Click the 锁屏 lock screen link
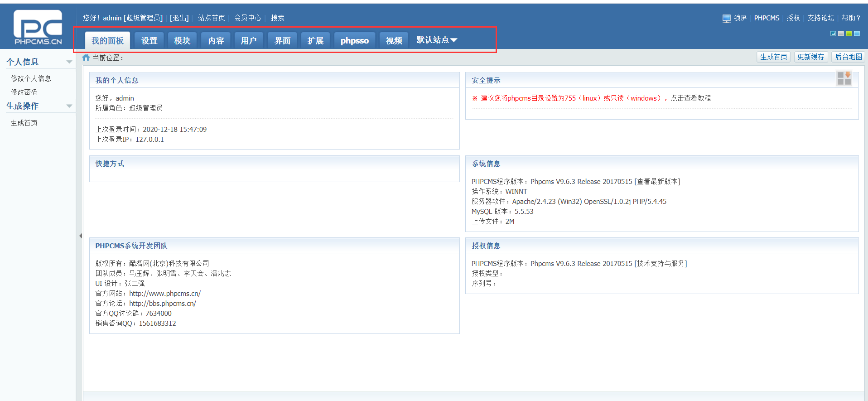Screen dimensions: 868x401 point(740,18)
